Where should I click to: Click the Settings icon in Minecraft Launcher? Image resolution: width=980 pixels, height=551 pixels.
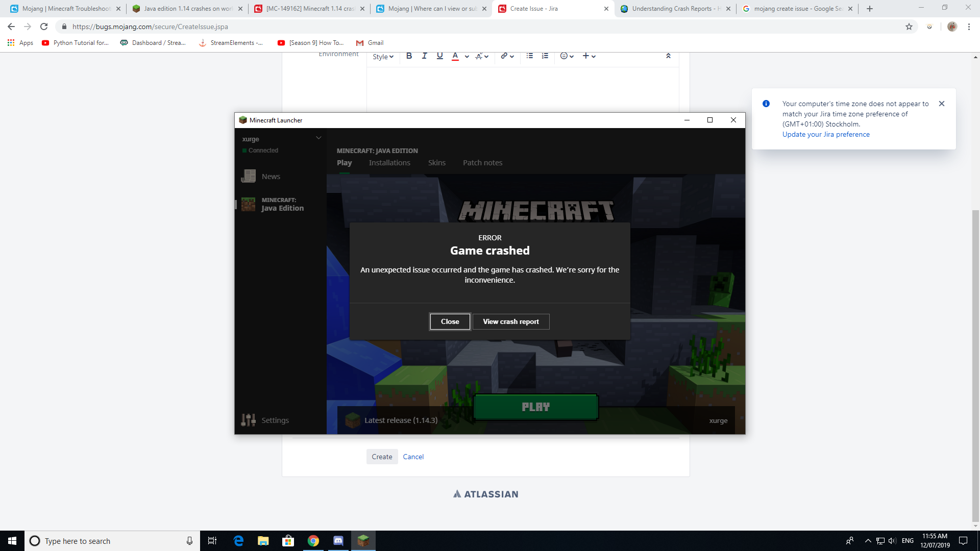[249, 420]
